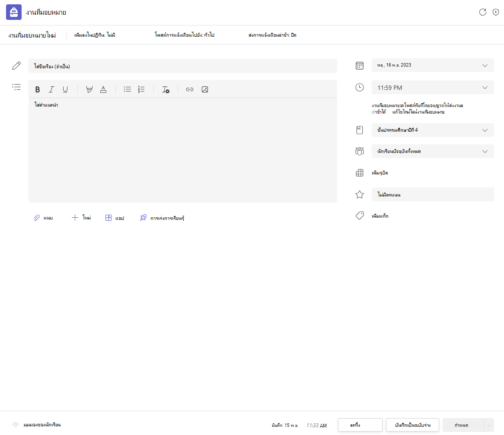The image size is (504, 435).
Task: Click the class notebook icon
Action: click(360, 130)
